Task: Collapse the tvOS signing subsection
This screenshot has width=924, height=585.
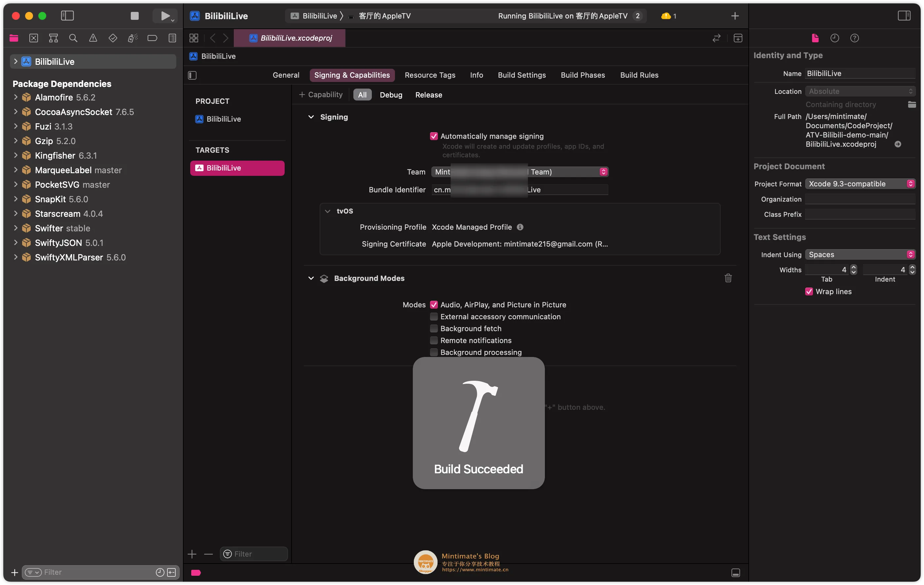Action: point(327,211)
